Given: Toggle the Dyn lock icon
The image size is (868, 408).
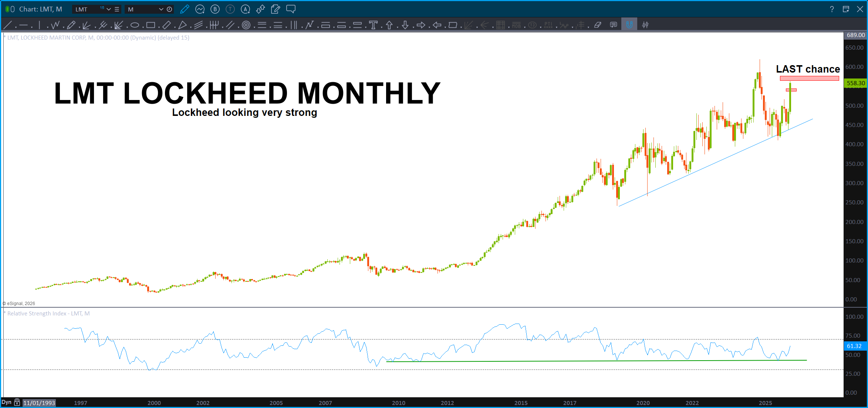Looking at the screenshot, I should coord(17,402).
